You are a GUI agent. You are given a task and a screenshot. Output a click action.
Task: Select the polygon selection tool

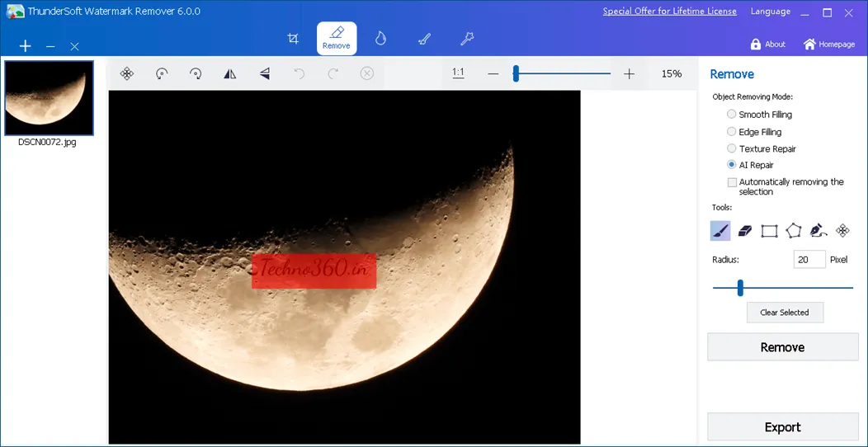[x=794, y=231]
